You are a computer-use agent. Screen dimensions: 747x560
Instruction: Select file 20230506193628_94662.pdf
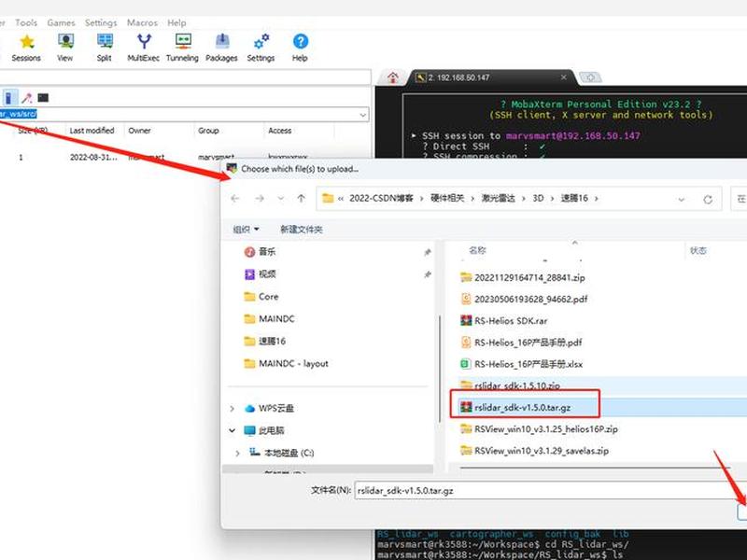point(524,299)
